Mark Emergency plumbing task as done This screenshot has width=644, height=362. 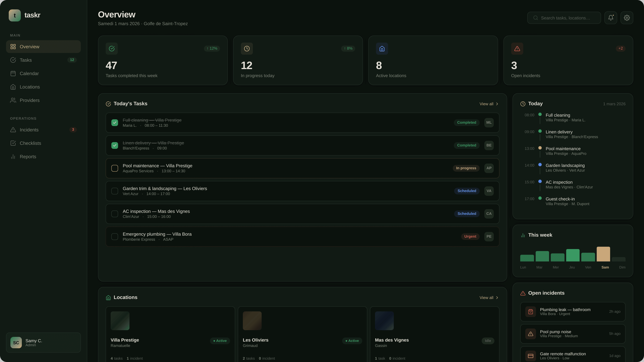coord(115,237)
